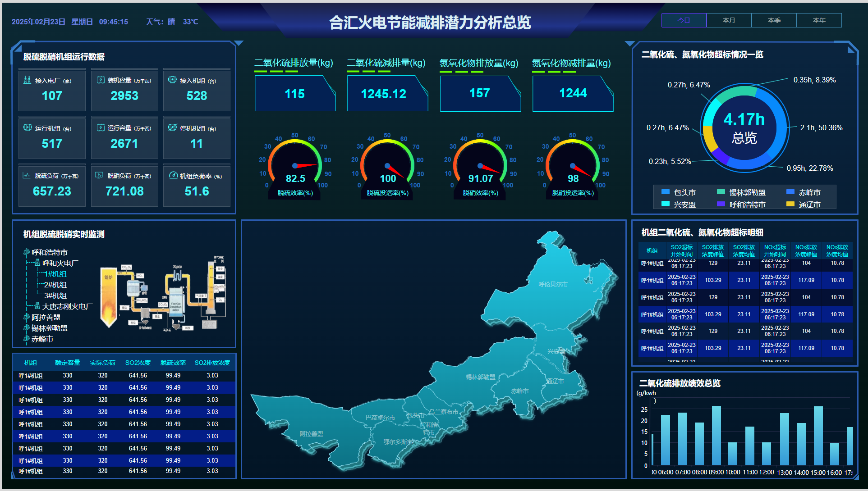Screen dimensions: 868x491
Task: Click the 机组负荷率 gauge icon
Action: [173, 175]
